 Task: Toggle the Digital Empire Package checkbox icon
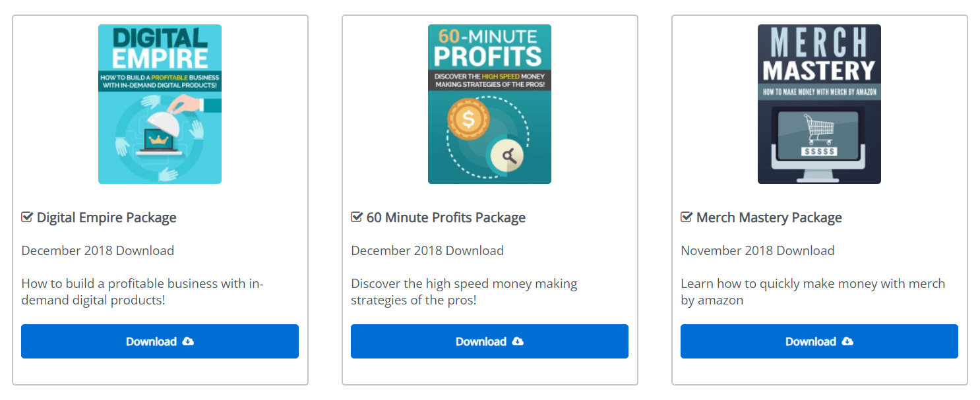click(x=27, y=217)
